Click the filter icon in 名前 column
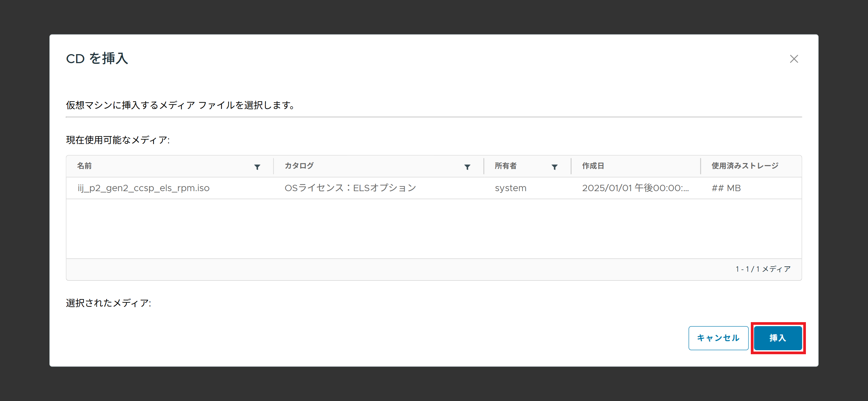868x401 pixels. tap(257, 167)
